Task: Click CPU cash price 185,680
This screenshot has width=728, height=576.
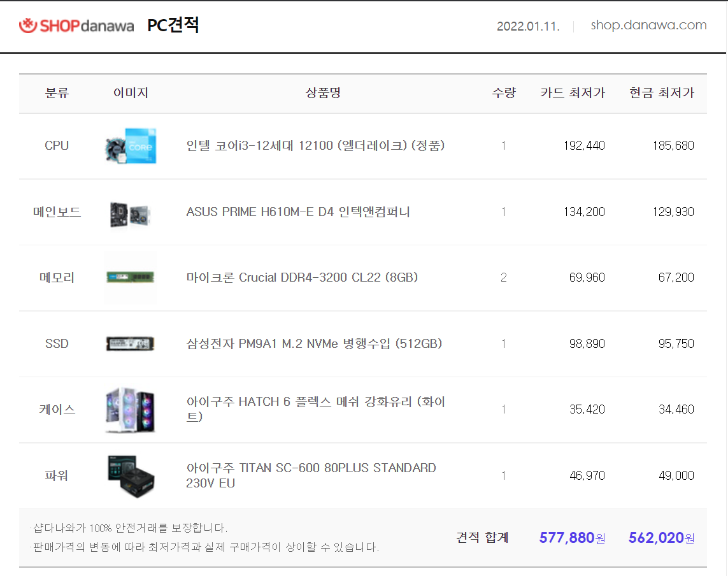Action: click(x=673, y=146)
